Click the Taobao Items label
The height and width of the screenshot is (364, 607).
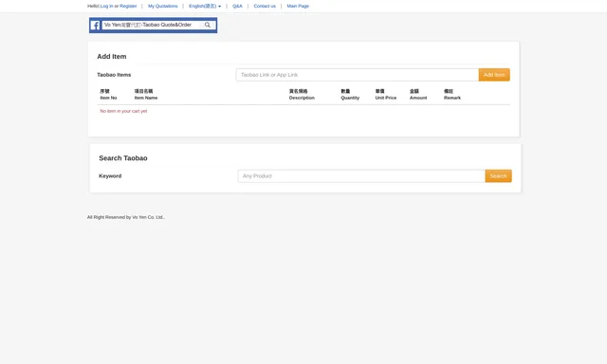(x=114, y=75)
